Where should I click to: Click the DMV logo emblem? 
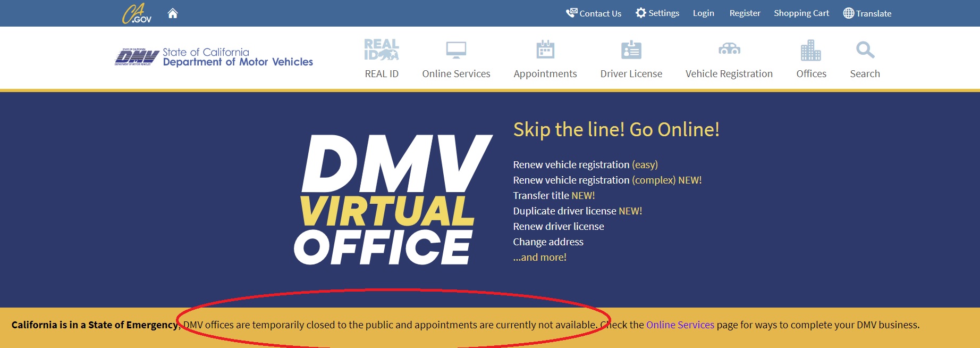click(137, 56)
